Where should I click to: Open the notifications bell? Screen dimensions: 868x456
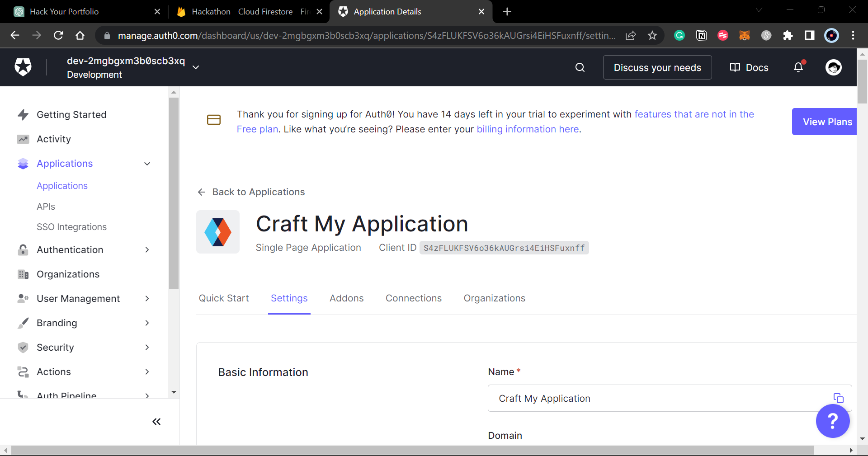point(798,67)
